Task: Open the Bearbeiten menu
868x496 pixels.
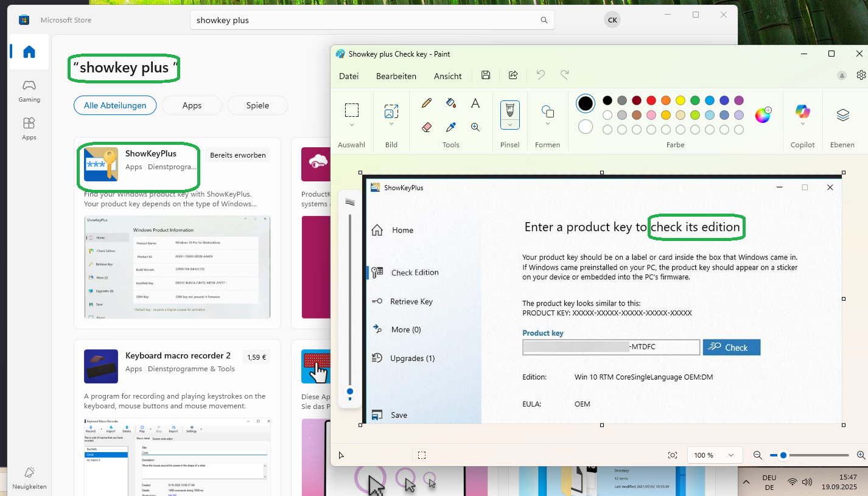Action: [x=396, y=76]
